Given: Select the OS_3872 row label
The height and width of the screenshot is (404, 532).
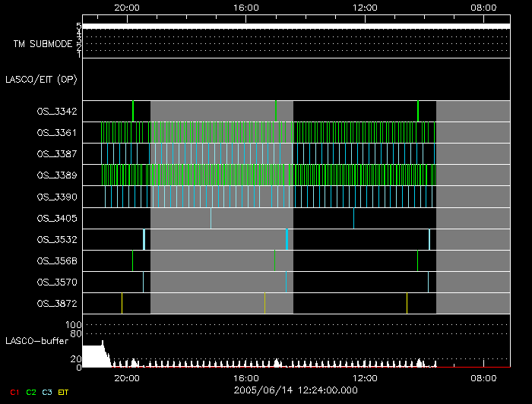Looking at the screenshot, I should [57, 304].
